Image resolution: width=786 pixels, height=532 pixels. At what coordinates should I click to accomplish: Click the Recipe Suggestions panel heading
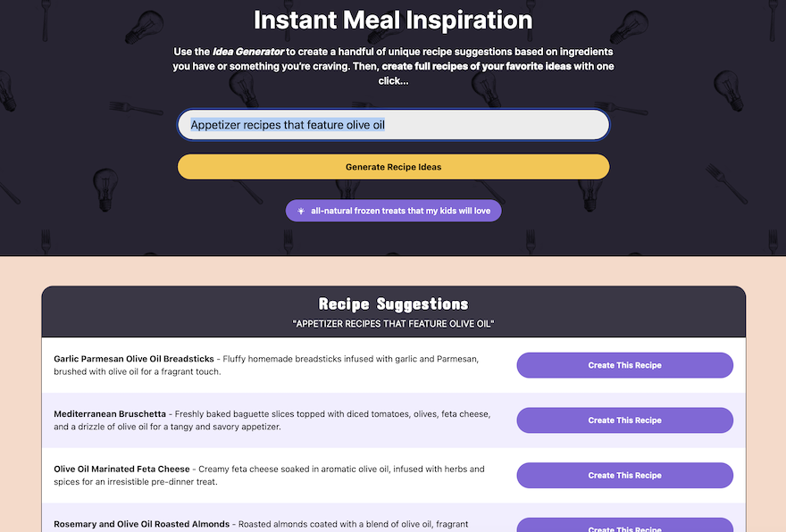tap(393, 304)
